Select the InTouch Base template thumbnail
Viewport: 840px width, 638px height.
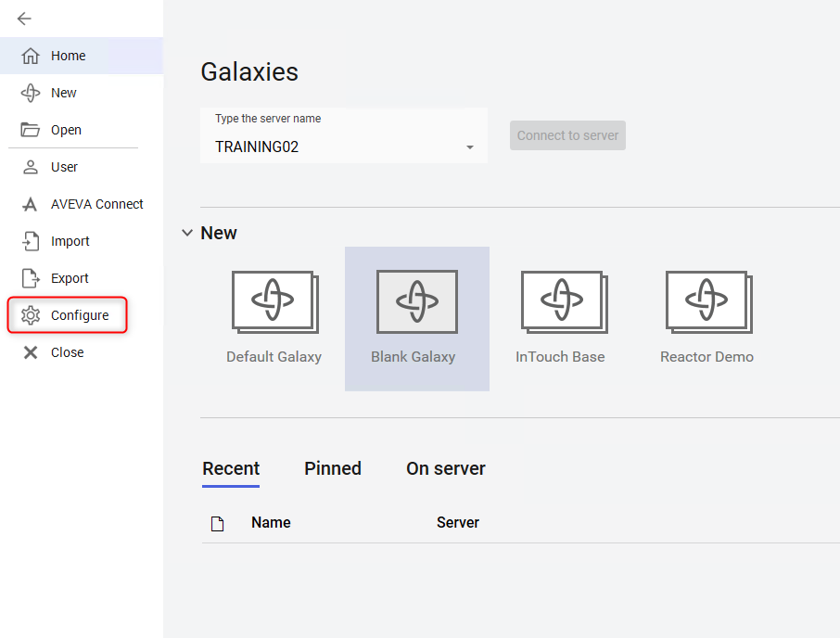[x=564, y=302]
